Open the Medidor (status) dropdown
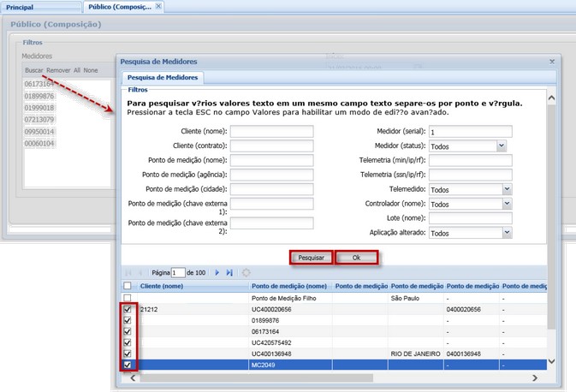 point(502,146)
